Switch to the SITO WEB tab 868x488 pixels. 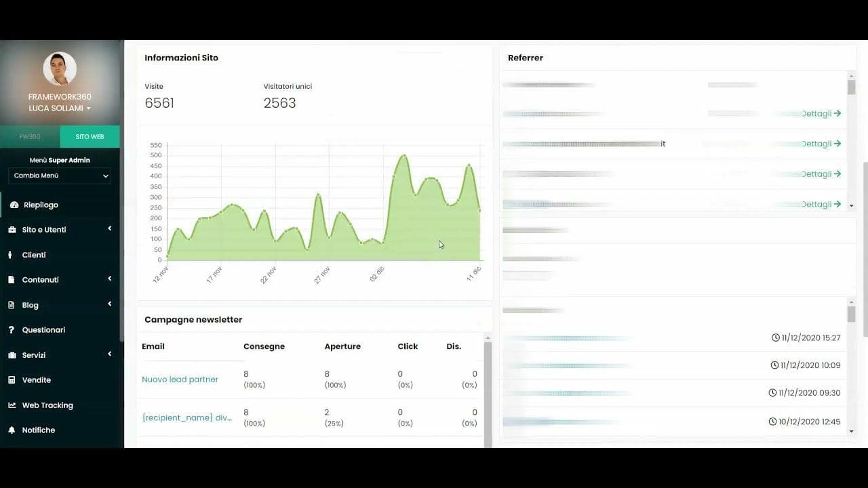(x=89, y=136)
